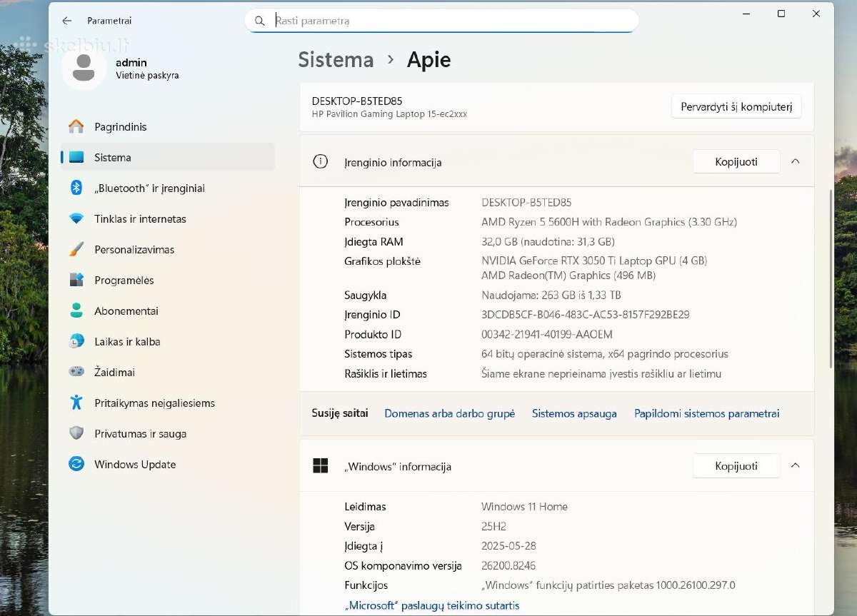Screen dimensions: 857x616
Task: Click the info icon beside Įrenginio informacija
Action: [x=321, y=162]
